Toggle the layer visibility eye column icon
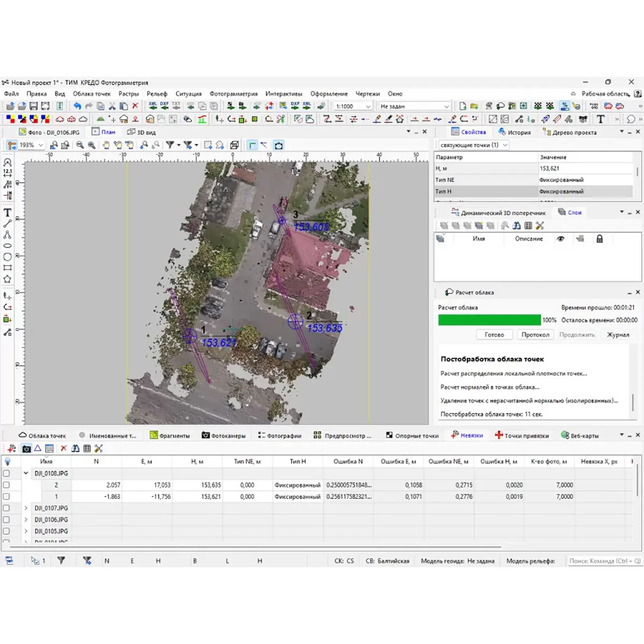 [x=560, y=239]
